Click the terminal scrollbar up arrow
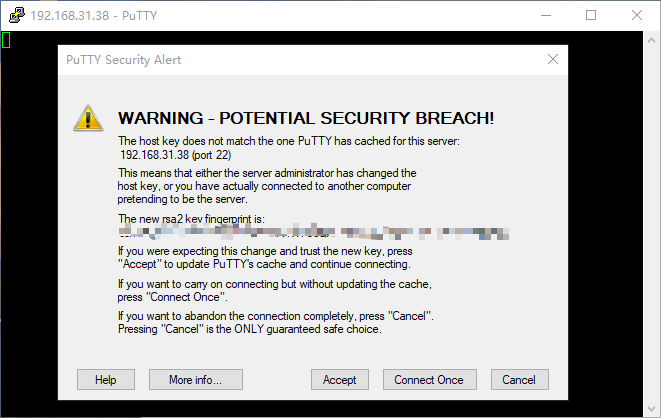Viewport: 661px width, 418px height. click(x=652, y=39)
